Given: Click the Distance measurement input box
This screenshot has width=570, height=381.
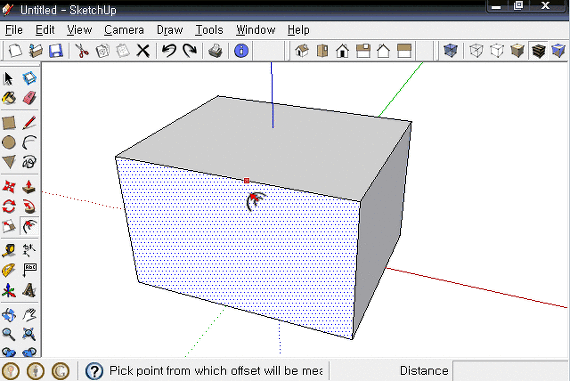Looking at the screenshot, I should (510, 371).
